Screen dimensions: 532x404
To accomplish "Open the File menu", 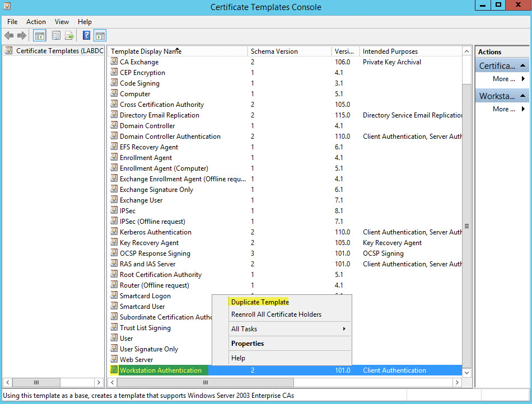I will [x=12, y=22].
